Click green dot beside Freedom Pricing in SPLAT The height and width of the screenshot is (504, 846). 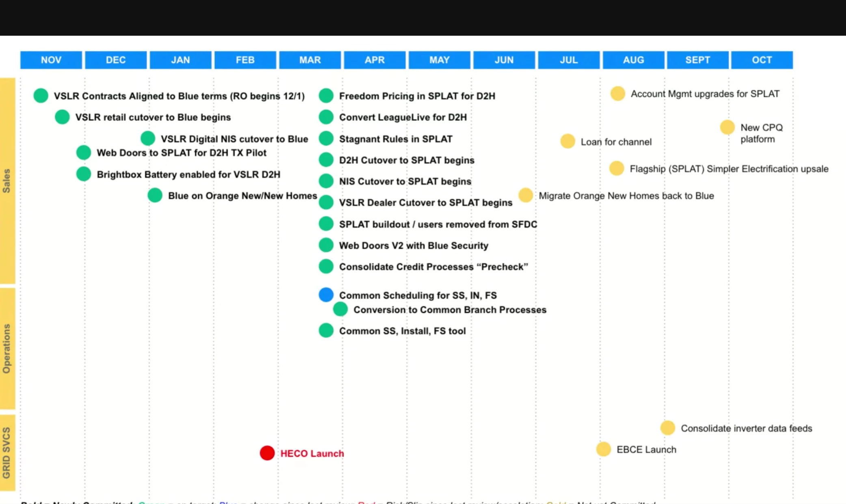326,96
